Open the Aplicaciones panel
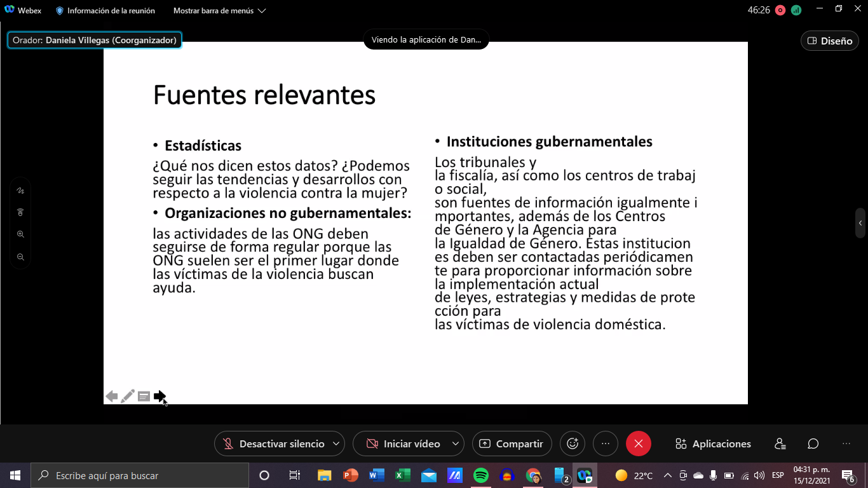Screen dimensions: 868x488 coord(713,444)
